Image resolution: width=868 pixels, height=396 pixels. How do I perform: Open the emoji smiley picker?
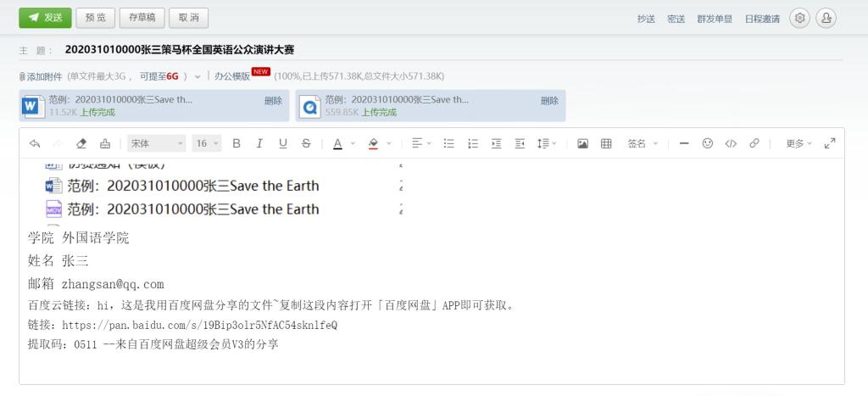coord(707,143)
